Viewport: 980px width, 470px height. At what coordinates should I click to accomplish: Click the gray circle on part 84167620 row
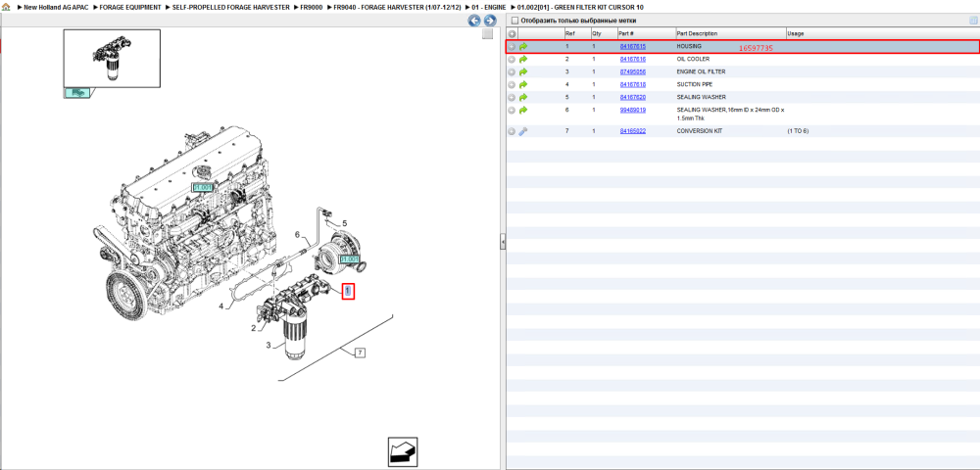tap(512, 97)
